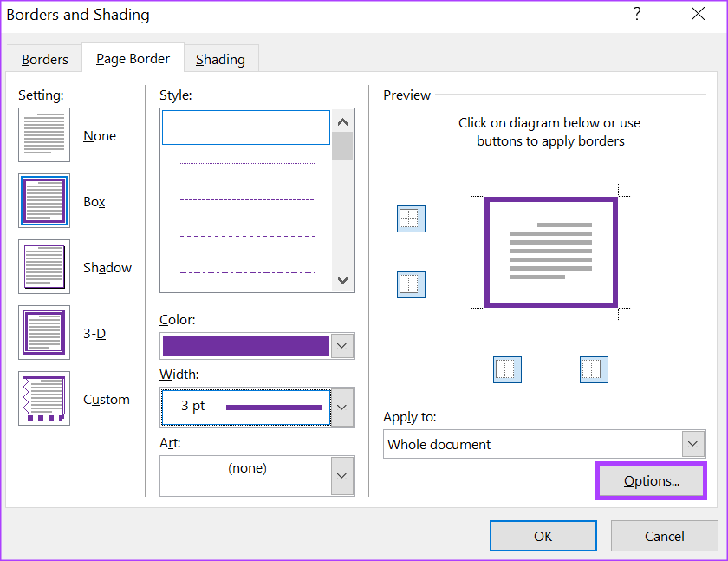This screenshot has height=561, width=728.
Task: Click the dialog help question mark
Action: click(x=637, y=14)
